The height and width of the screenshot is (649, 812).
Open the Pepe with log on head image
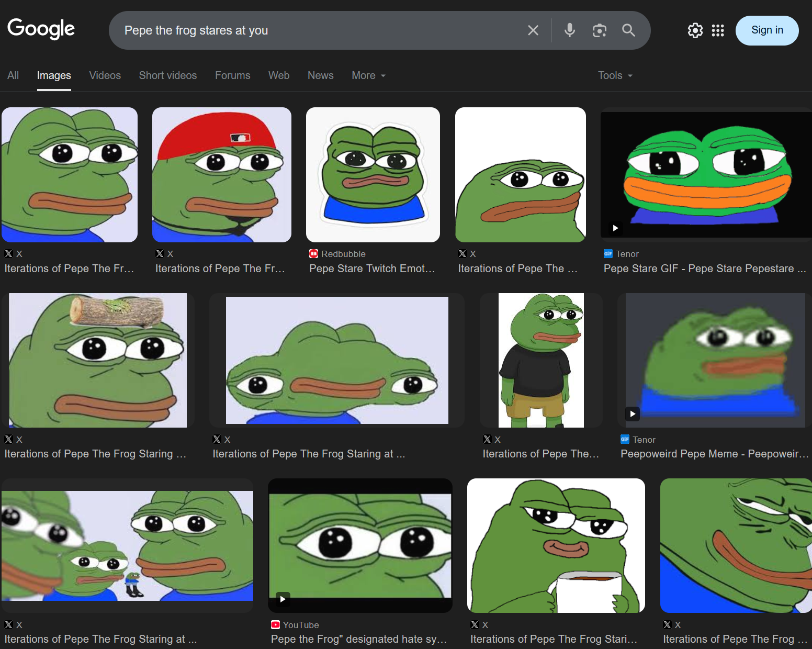click(98, 360)
